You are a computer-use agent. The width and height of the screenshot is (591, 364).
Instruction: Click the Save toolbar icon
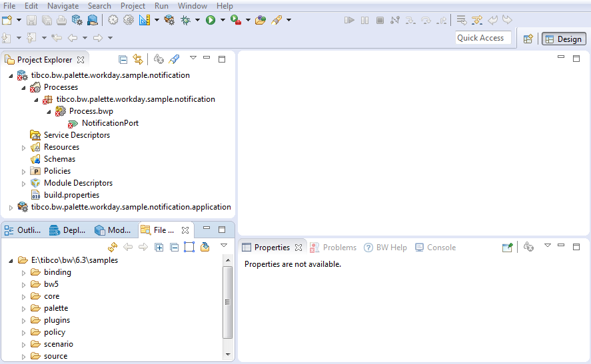(x=32, y=20)
